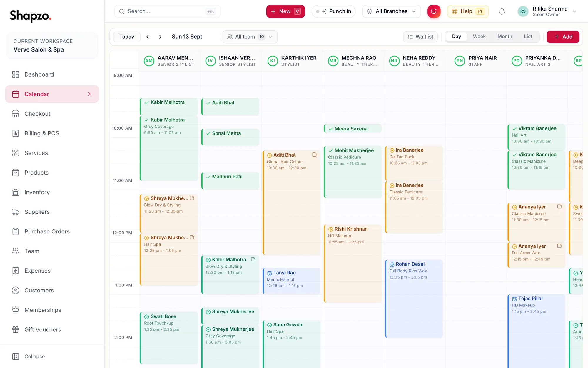Viewport: 588px width, 368px height.
Task: Switch calendar to List view
Action: click(x=528, y=37)
